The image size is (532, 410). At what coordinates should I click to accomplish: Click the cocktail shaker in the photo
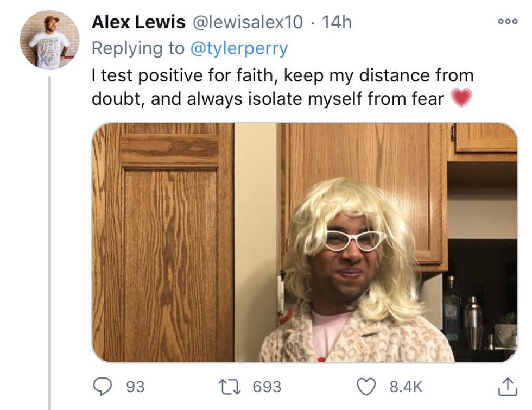(x=473, y=321)
